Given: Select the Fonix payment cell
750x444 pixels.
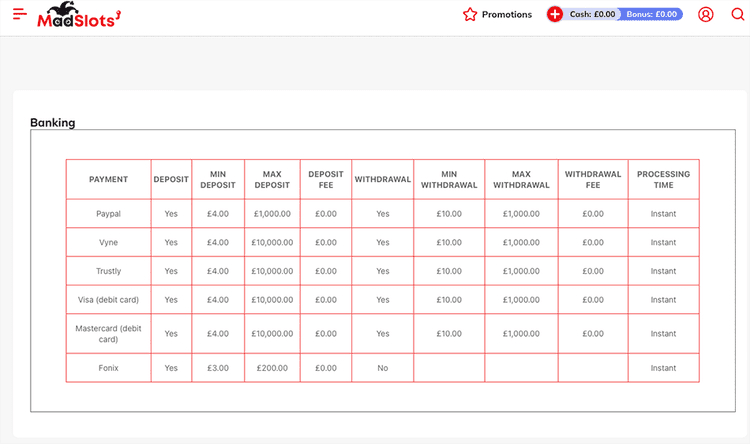Looking at the screenshot, I should (109, 368).
